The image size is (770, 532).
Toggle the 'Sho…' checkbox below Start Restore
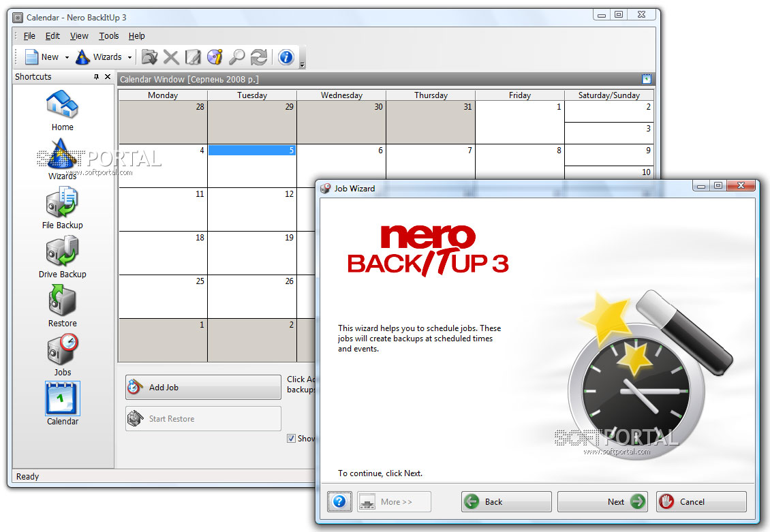(291, 438)
